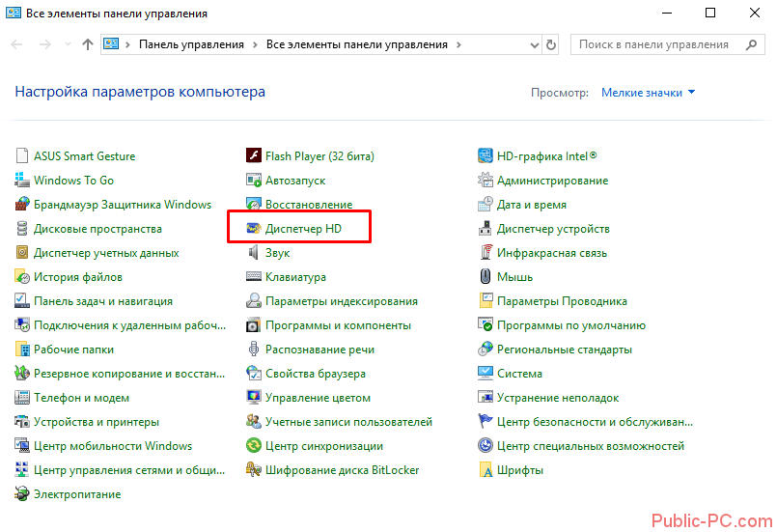The height and width of the screenshot is (532, 777).
Task: Click the HD-графика Intel icon
Action: (x=486, y=156)
